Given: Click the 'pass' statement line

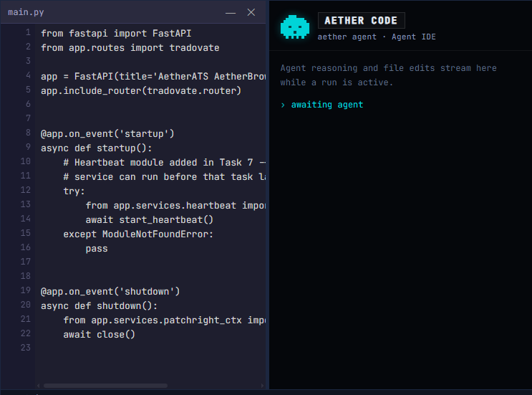Looking at the screenshot, I should point(97,249).
